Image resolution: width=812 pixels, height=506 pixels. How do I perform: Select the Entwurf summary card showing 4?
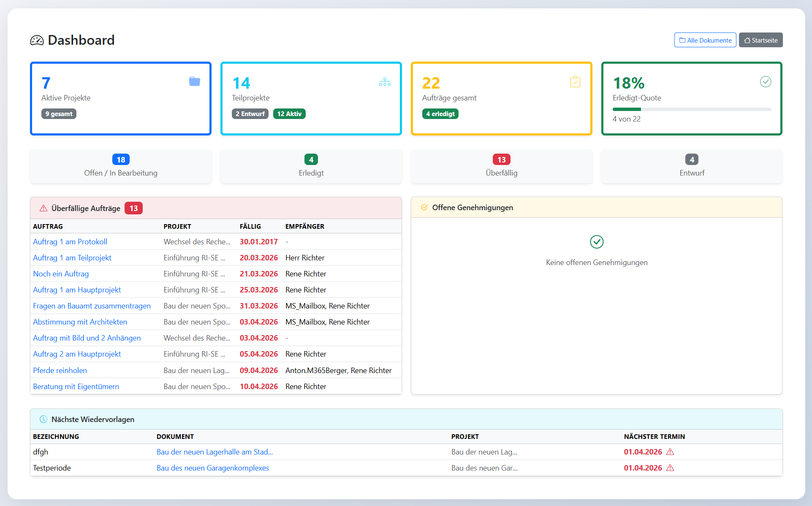[x=691, y=166]
